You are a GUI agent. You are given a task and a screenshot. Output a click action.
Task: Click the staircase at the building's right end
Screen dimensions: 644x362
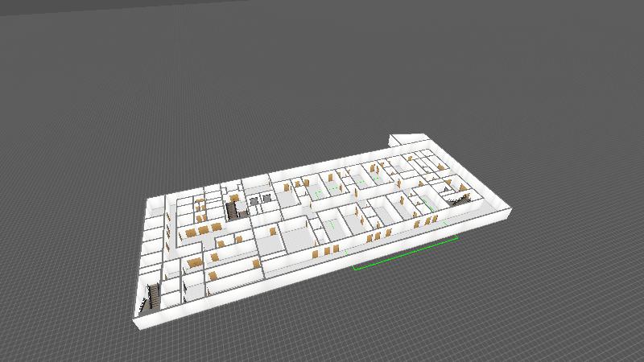(457, 196)
